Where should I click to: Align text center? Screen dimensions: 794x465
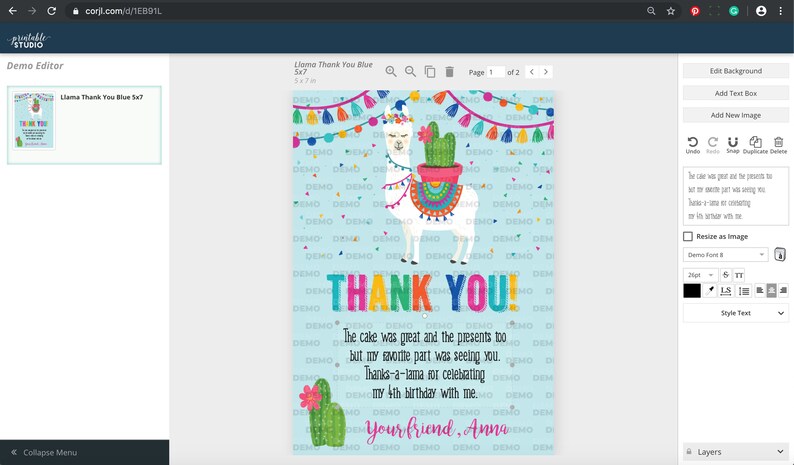click(x=771, y=290)
